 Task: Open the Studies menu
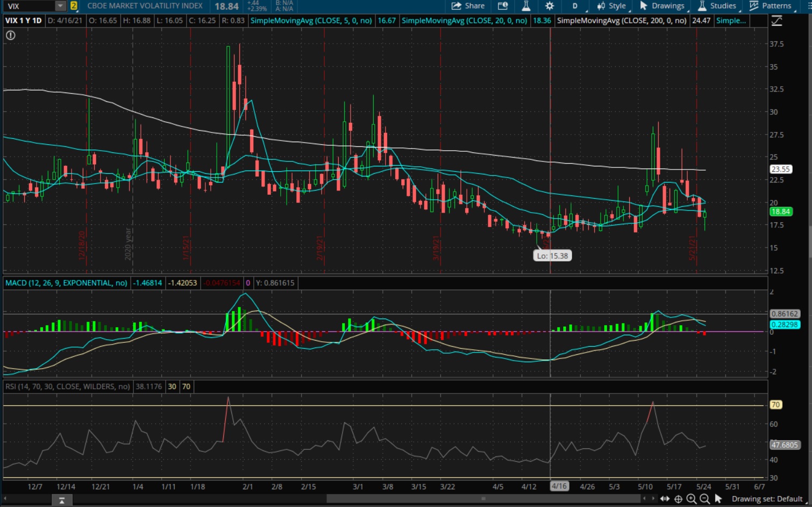717,6
